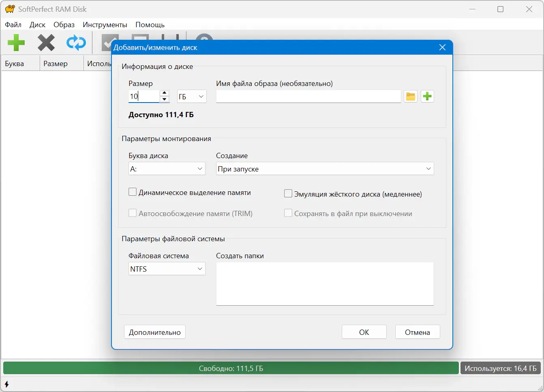The image size is (544, 392).
Task: Browse for image file with folder icon
Action: pyautogui.click(x=411, y=96)
